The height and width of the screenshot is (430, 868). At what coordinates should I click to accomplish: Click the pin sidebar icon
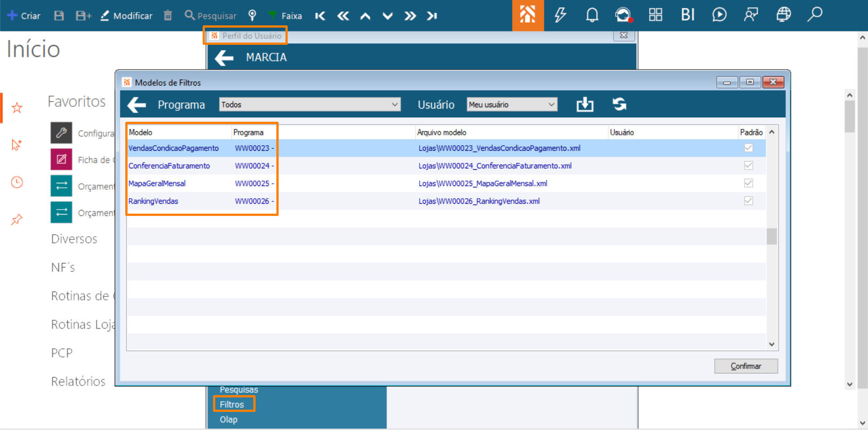click(17, 220)
